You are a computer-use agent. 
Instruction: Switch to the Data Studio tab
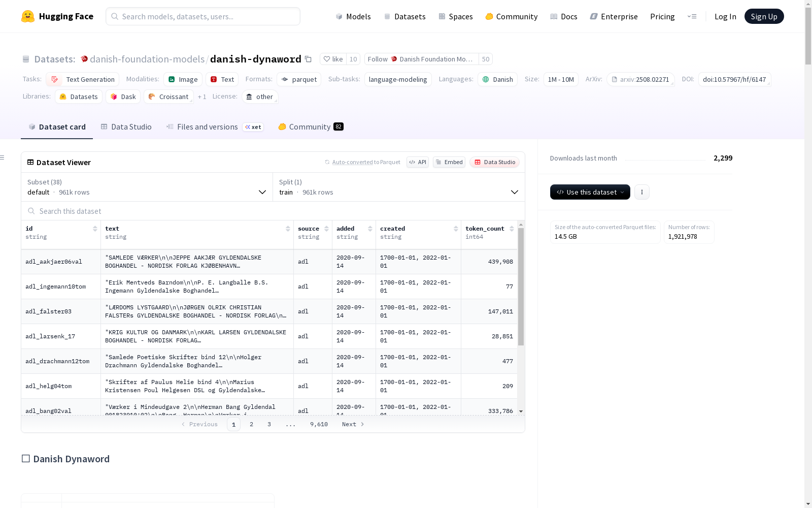[126, 127]
